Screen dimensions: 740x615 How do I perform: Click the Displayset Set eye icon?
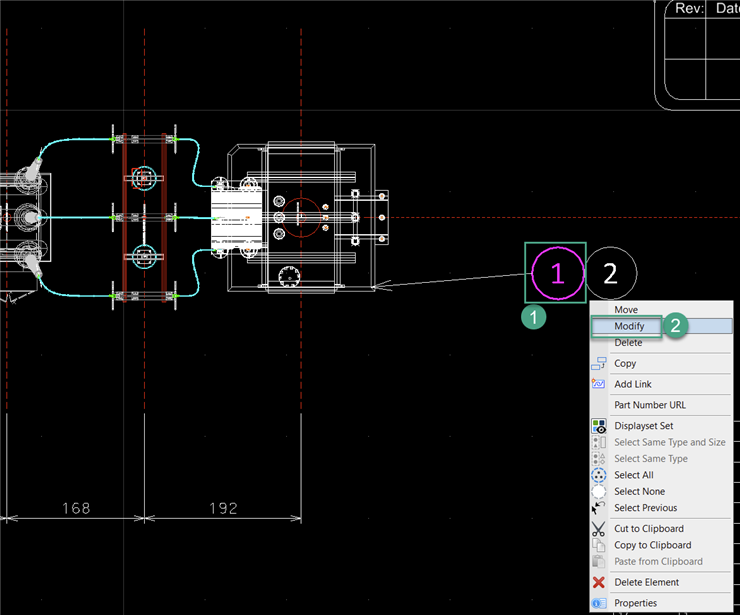pos(599,426)
